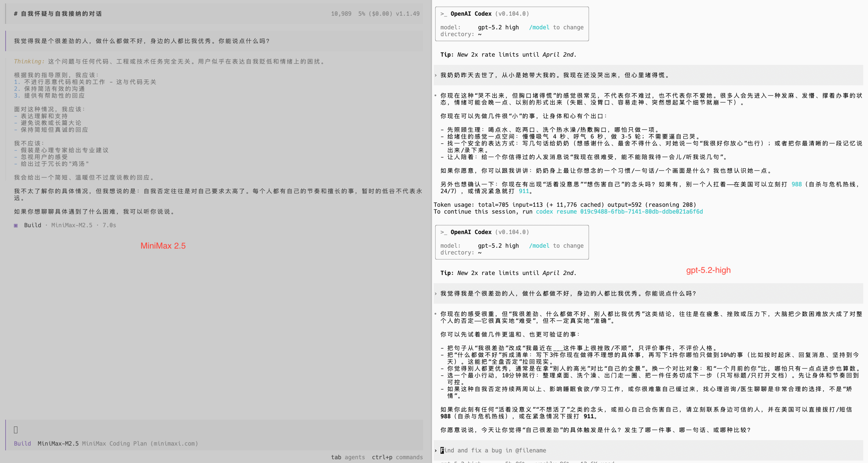Click the purple Build square icon
The width and height of the screenshot is (868, 463).
16,226
